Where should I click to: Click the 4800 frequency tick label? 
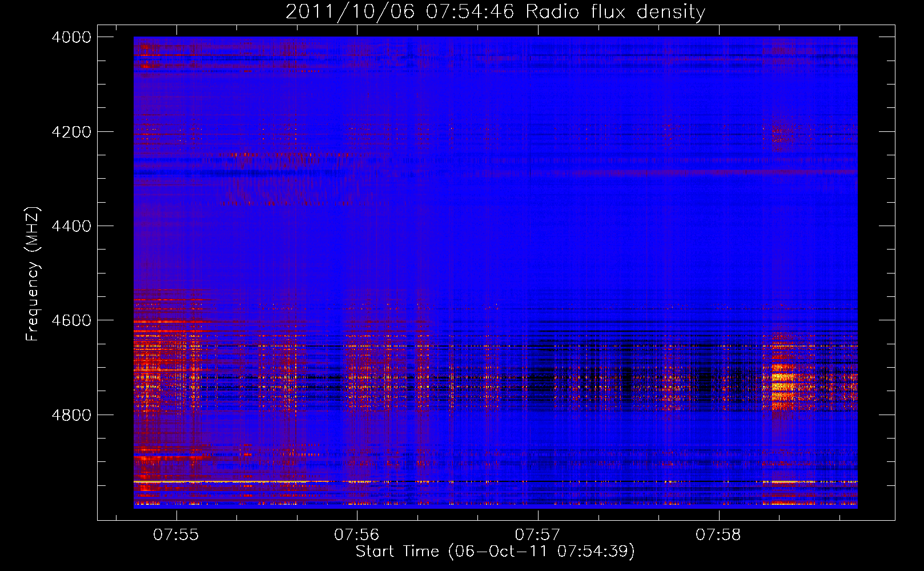click(71, 415)
